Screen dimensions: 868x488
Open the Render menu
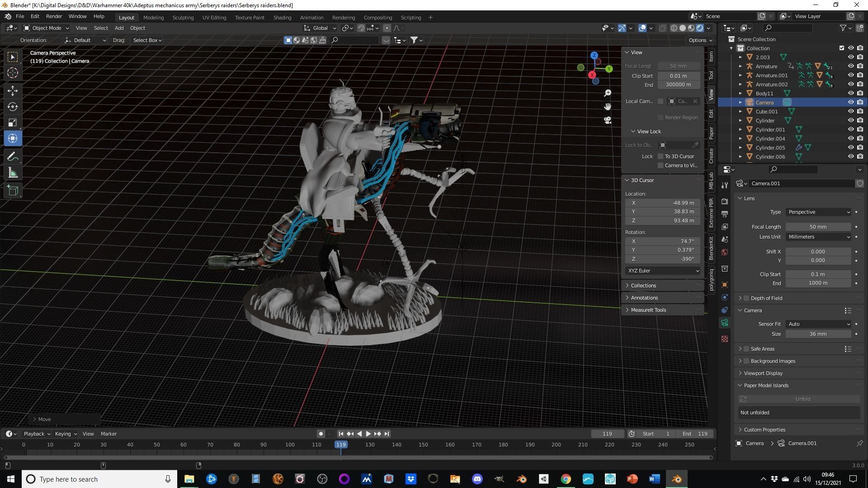click(x=54, y=16)
